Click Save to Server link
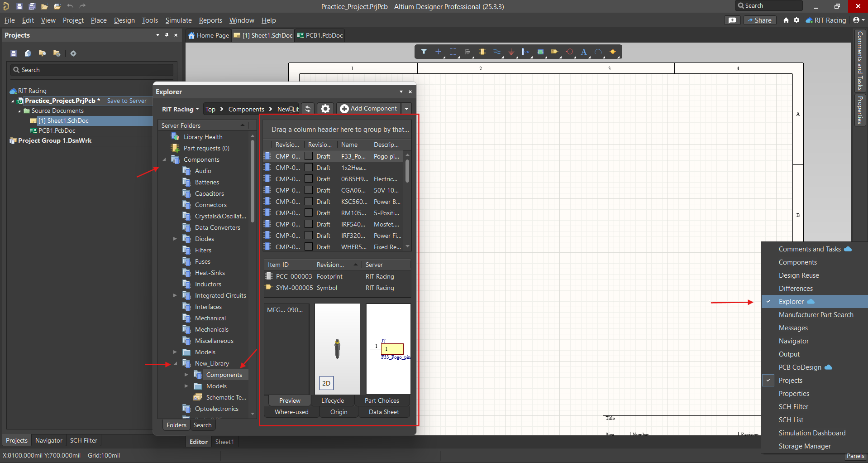Screen dimensions: 868x463 [x=127, y=101]
